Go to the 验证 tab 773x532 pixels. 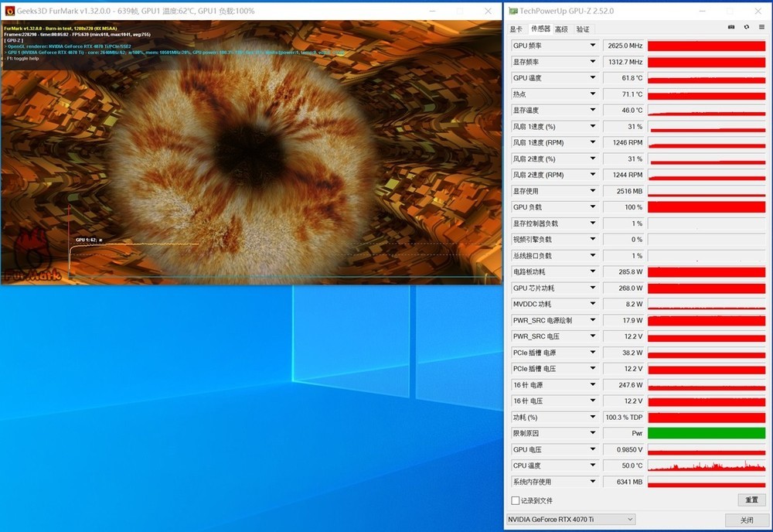pyautogui.click(x=583, y=29)
